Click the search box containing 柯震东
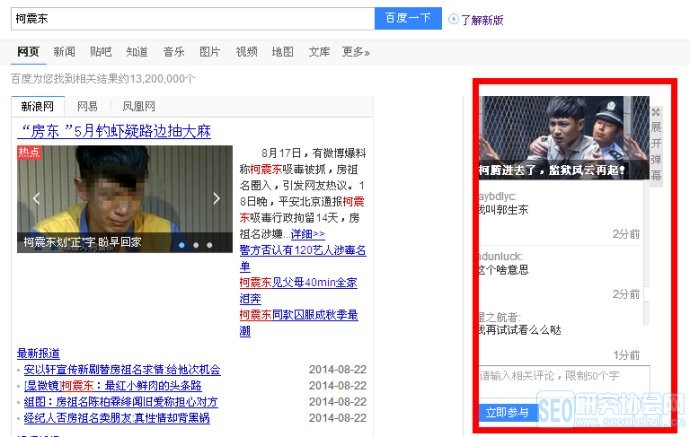Viewport: 690px width, 437px height. point(190,18)
